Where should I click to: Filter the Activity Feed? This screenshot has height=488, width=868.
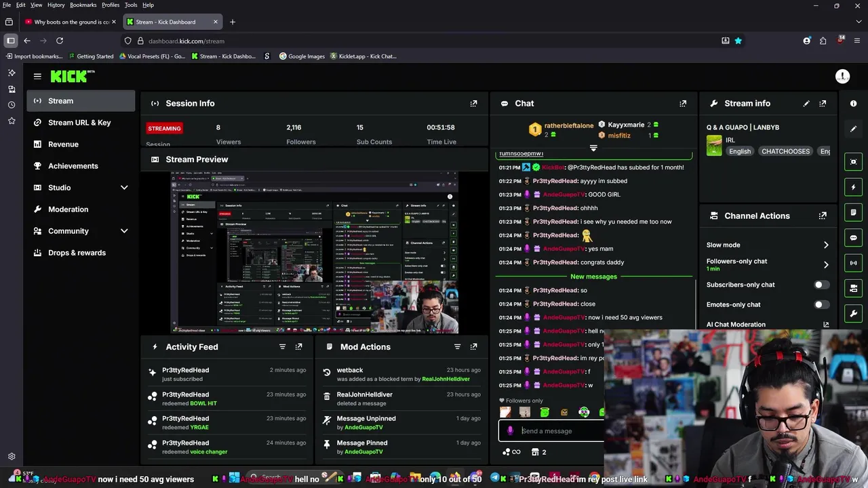click(282, 347)
